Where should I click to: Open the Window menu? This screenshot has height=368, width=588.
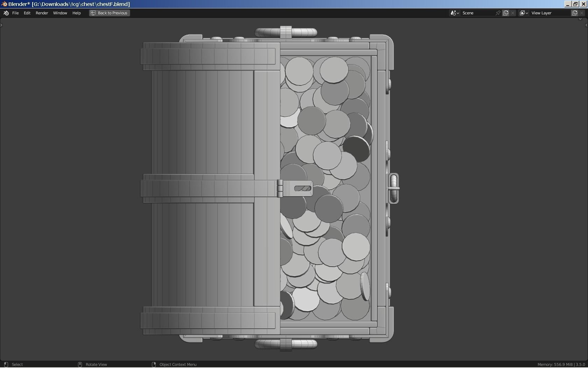point(60,13)
